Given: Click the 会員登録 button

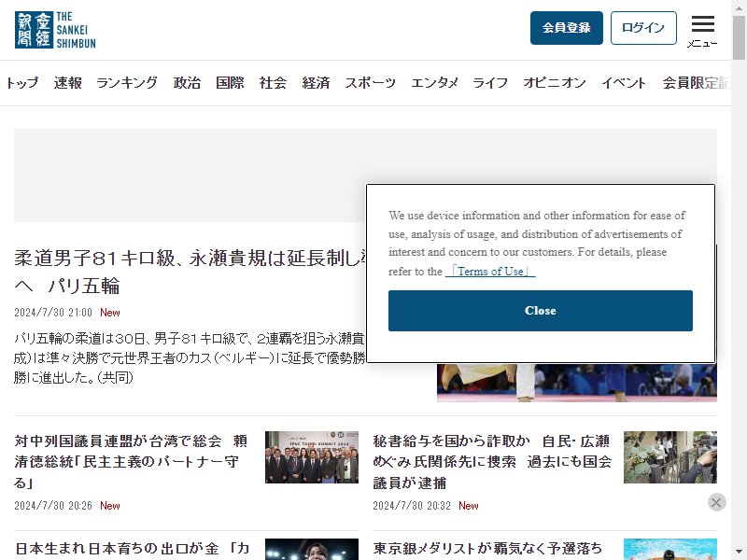Looking at the screenshot, I should [x=567, y=28].
